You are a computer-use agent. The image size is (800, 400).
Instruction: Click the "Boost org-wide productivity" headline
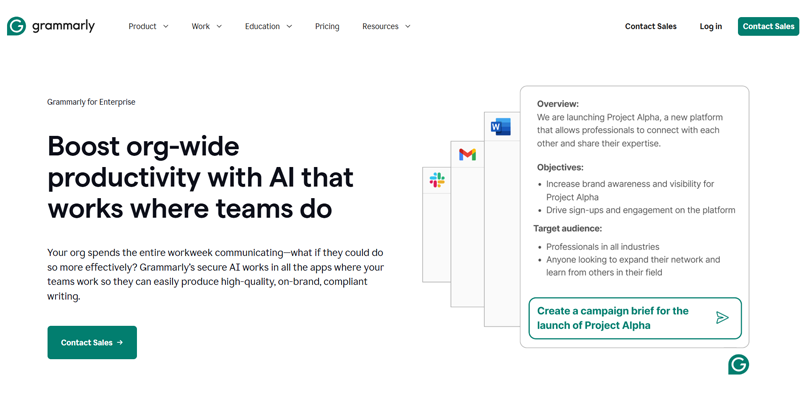point(201,178)
